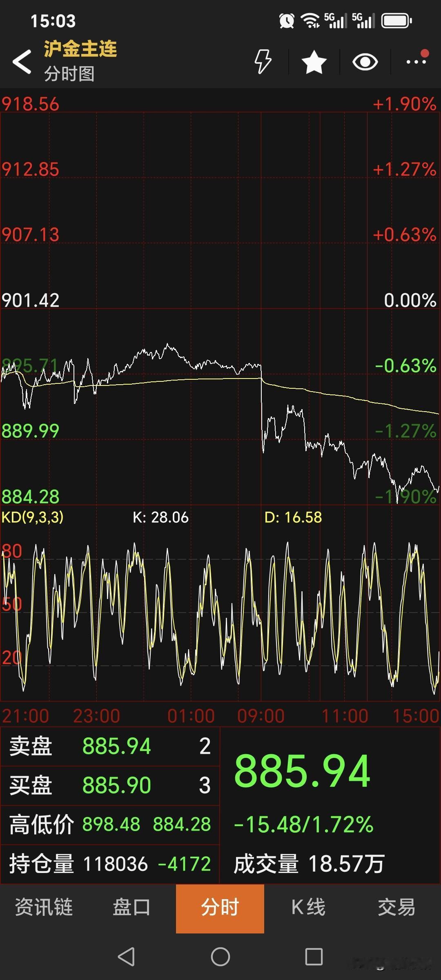Tap the +1.90% percent axis label
This screenshot has height=980, width=441.
tap(405, 104)
